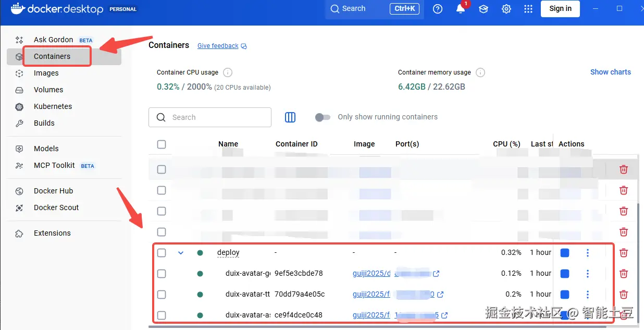The image size is (644, 330).
Task: Open the Containers section in sidebar
Action: (64, 56)
